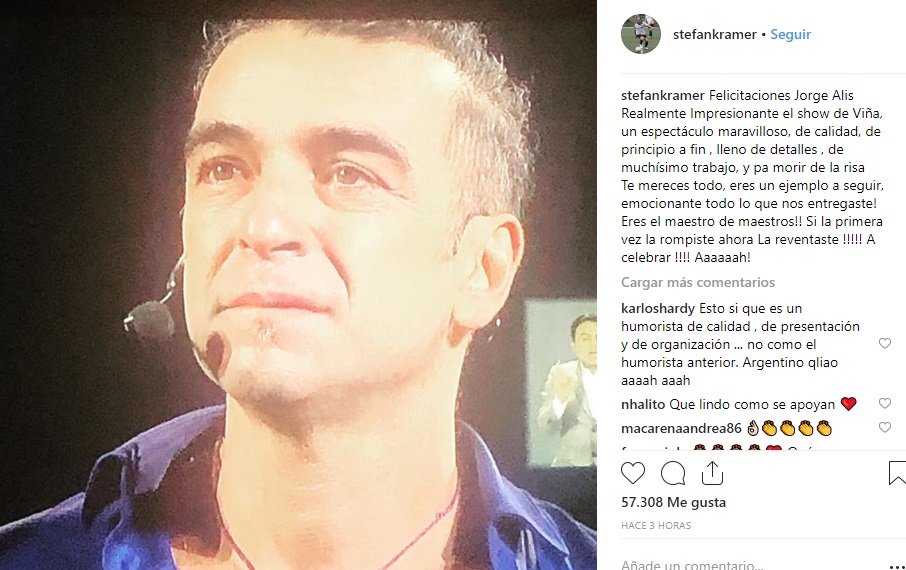Open the HACE 3 HORAS timestamp
Viewport: 906px width, 570px height.
click(x=656, y=525)
